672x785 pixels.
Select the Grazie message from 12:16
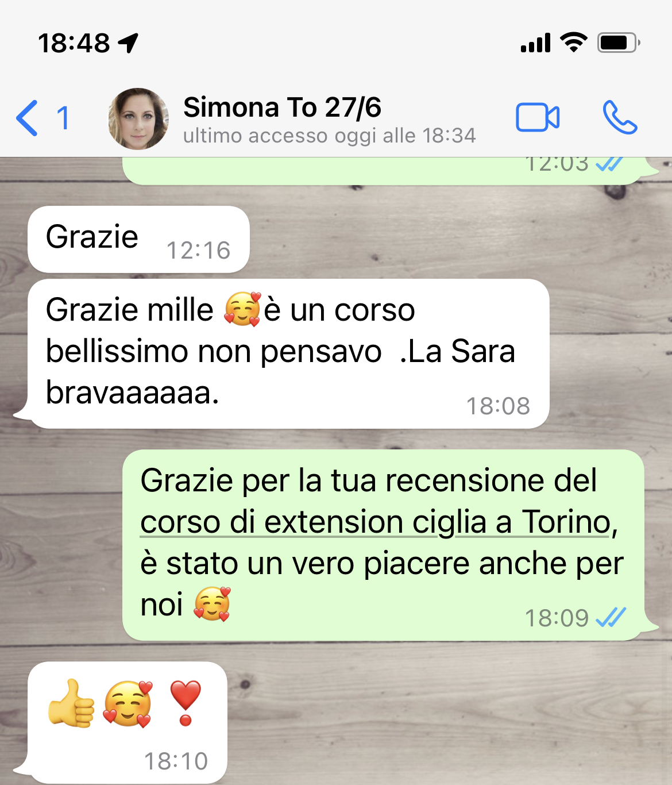click(138, 239)
